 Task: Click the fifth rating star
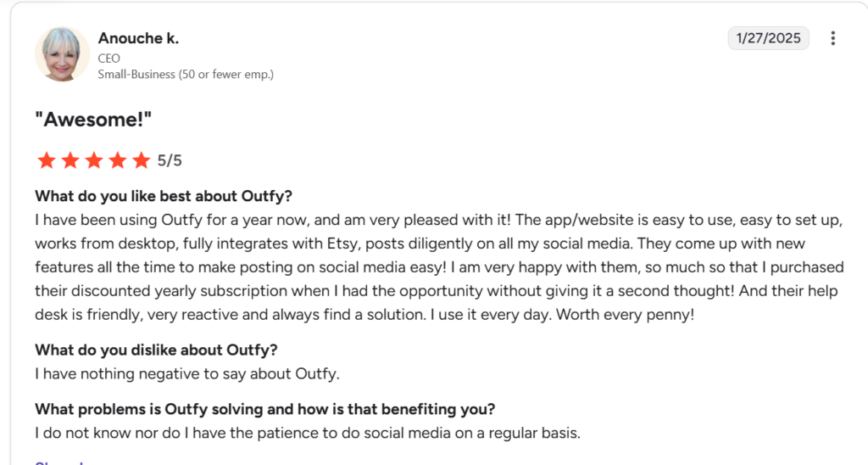[x=141, y=160]
